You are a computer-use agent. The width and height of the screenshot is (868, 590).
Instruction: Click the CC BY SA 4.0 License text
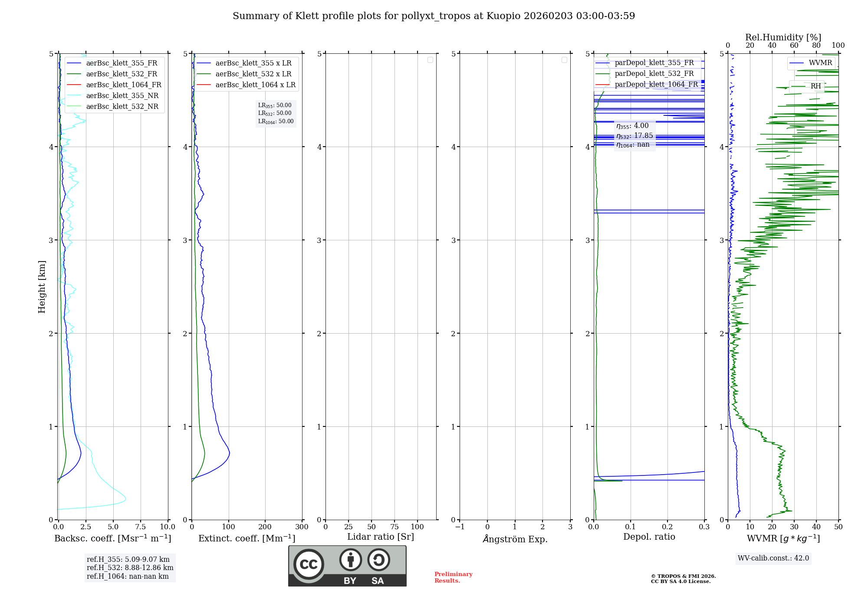click(x=681, y=581)
